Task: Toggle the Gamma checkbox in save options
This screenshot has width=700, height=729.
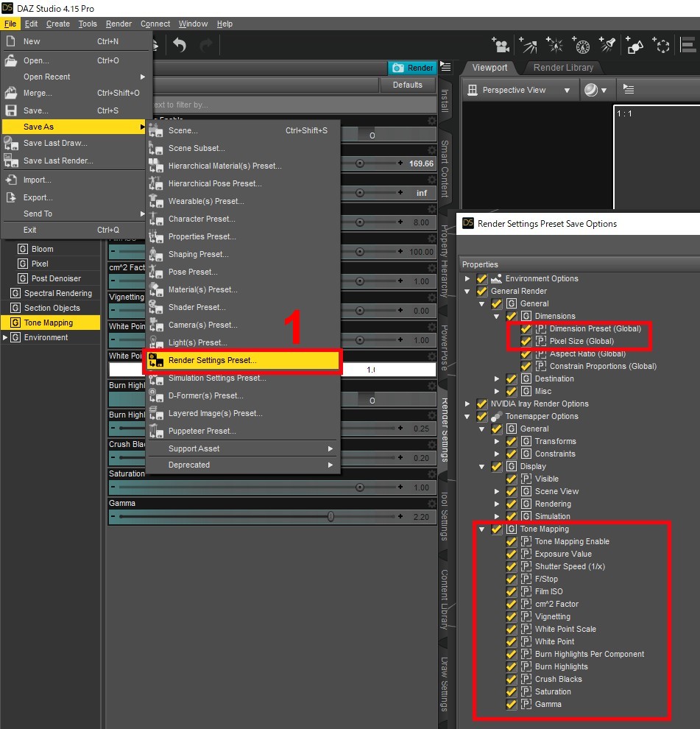Action: click(512, 705)
